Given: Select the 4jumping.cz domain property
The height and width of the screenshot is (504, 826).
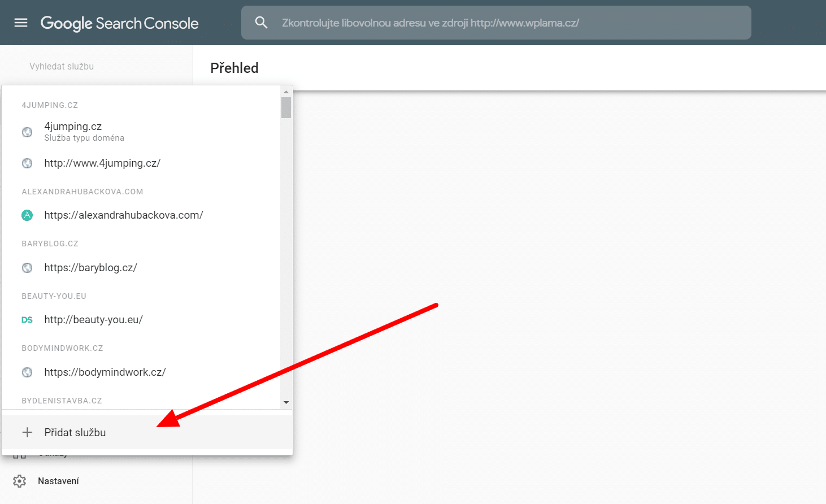Looking at the screenshot, I should [x=141, y=132].
